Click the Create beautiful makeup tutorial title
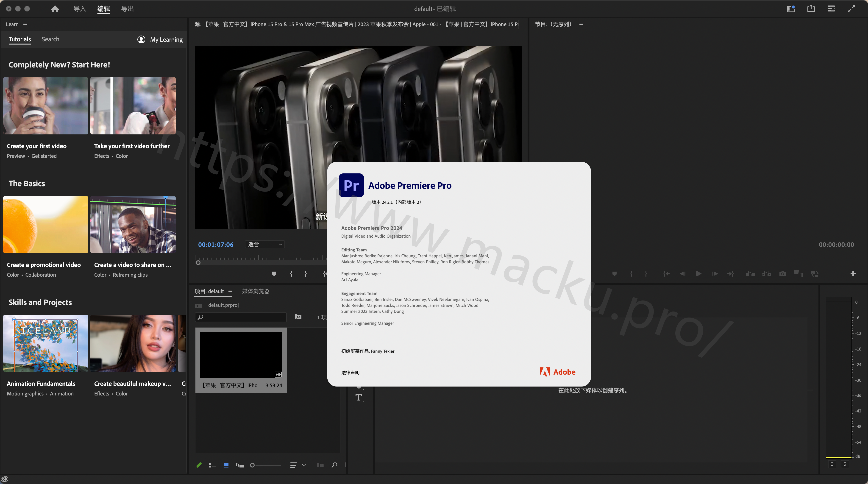The height and width of the screenshot is (484, 868). pos(132,384)
